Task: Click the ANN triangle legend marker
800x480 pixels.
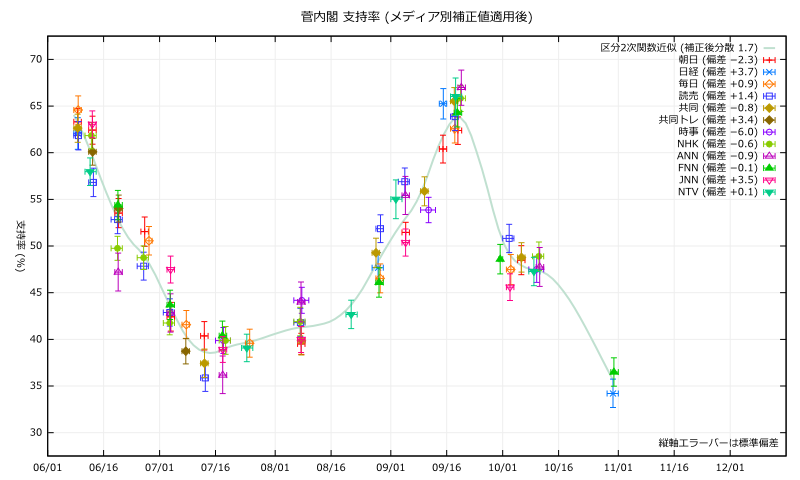Action: tap(770, 156)
